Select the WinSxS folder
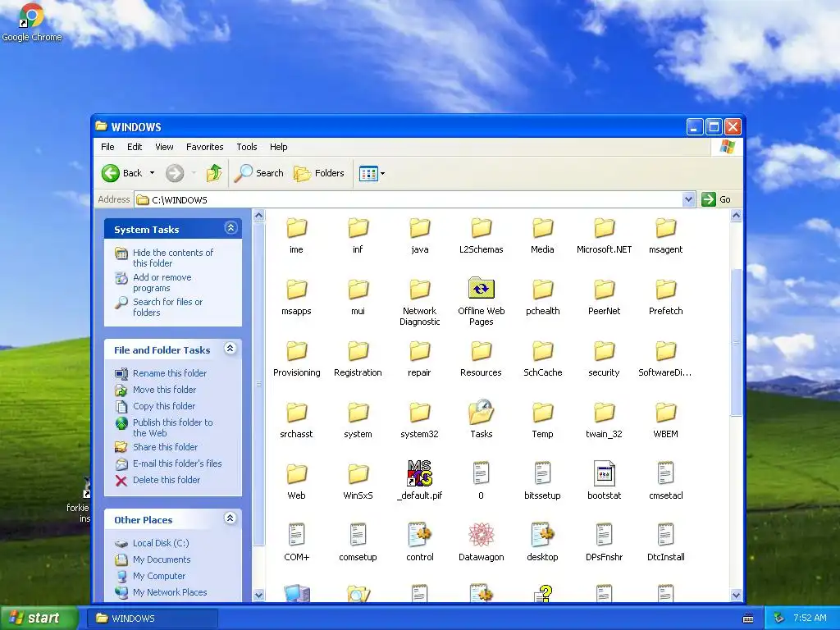Image resolution: width=840 pixels, height=630 pixels. pyautogui.click(x=358, y=473)
